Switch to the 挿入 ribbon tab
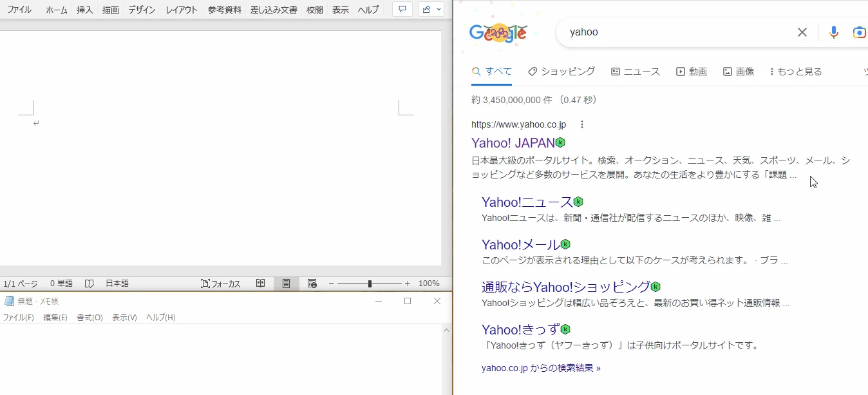This screenshot has height=395, width=868. point(85,10)
